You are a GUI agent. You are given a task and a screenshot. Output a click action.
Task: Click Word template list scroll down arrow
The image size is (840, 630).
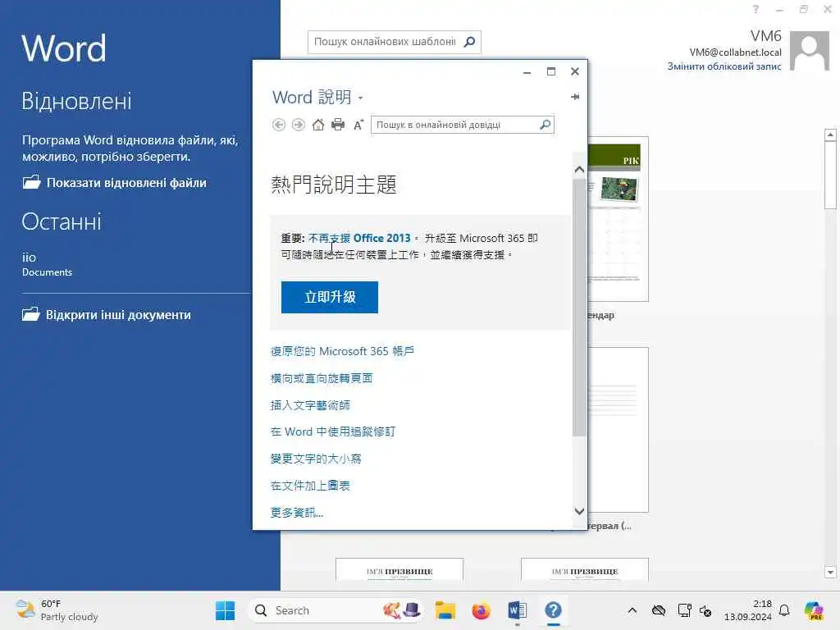[x=830, y=572]
